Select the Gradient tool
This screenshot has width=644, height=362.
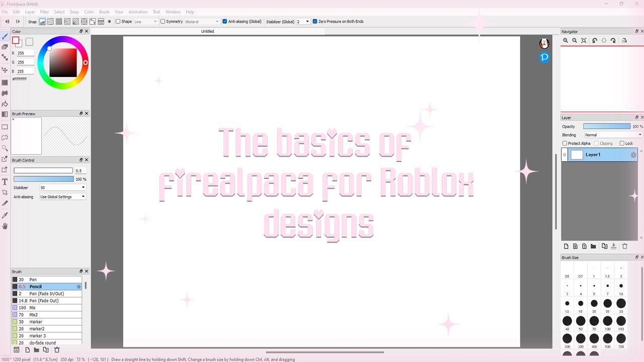pos(5,114)
